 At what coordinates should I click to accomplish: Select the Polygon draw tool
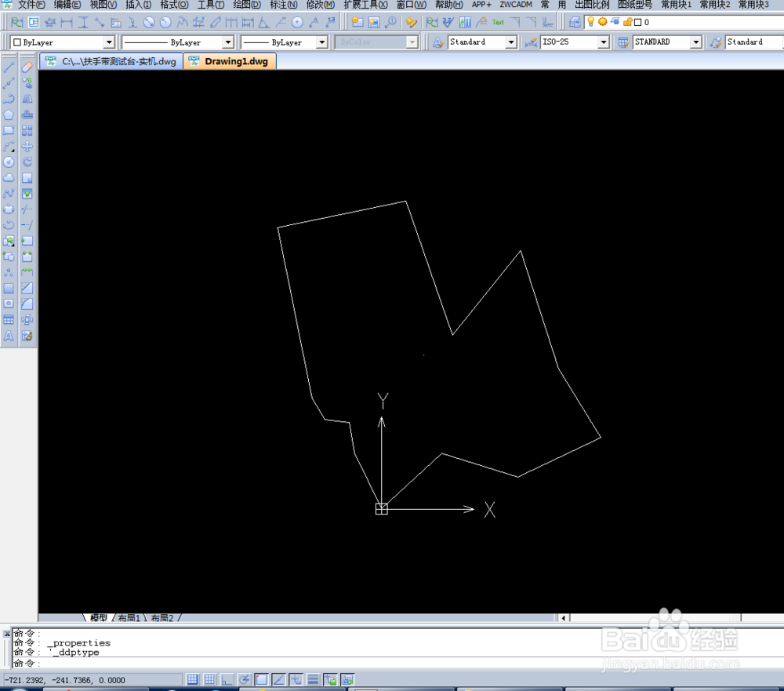click(9, 115)
